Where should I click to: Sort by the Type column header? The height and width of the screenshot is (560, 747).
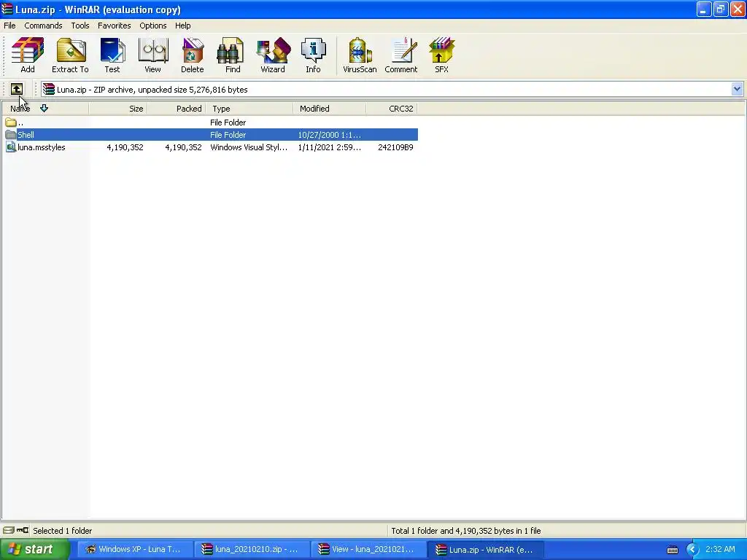click(249, 109)
